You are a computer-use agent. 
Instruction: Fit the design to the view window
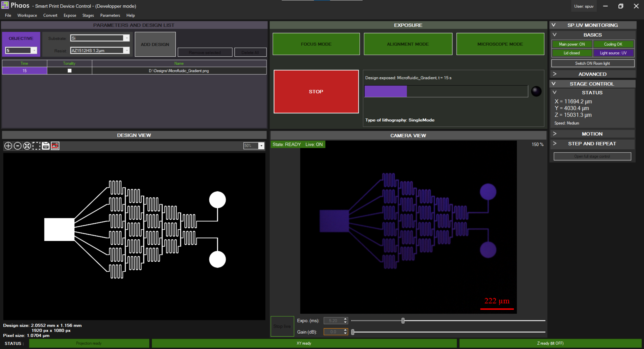[27, 146]
